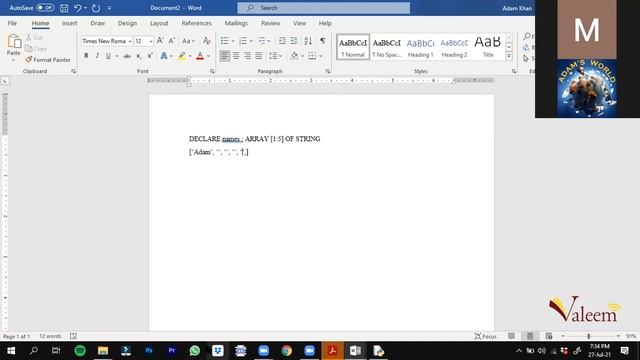Open the font name dropdown

(x=130, y=41)
